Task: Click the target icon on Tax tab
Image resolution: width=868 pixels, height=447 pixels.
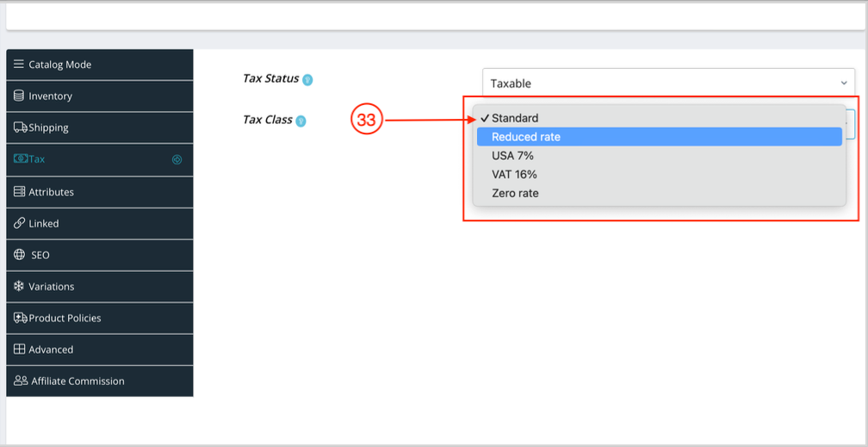Action: (x=177, y=159)
